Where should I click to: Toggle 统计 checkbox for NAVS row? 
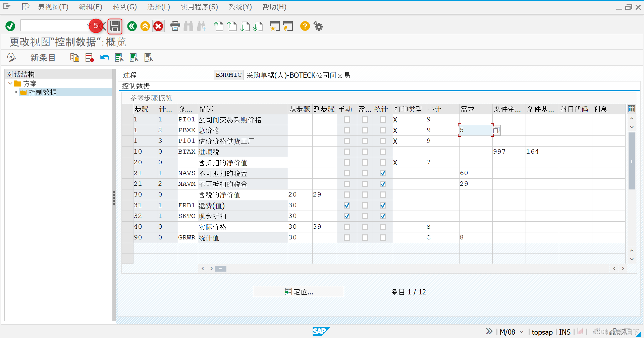tap(383, 173)
